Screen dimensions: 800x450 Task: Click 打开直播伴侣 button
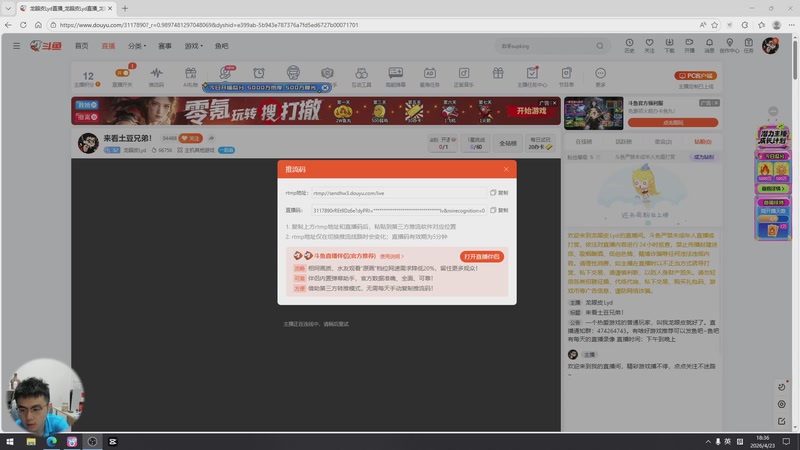pos(482,257)
